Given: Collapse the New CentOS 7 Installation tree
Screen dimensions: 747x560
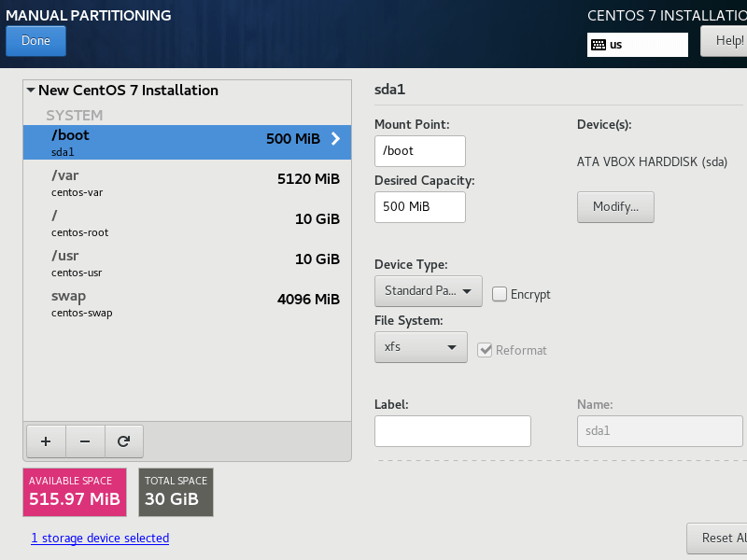Looking at the screenshot, I should click(x=31, y=91).
